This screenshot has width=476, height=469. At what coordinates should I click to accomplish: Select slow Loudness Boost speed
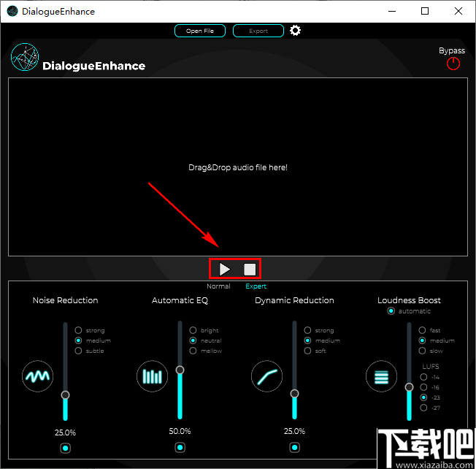tap(422, 351)
